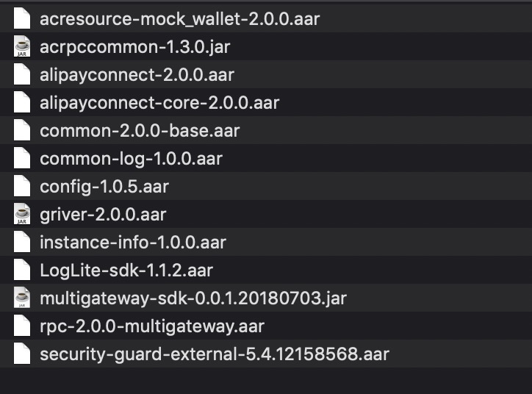Select the multigateway-sdk-0.0.1.20180703.jar file name
Screen dimensions: 532x394
pos(193,298)
